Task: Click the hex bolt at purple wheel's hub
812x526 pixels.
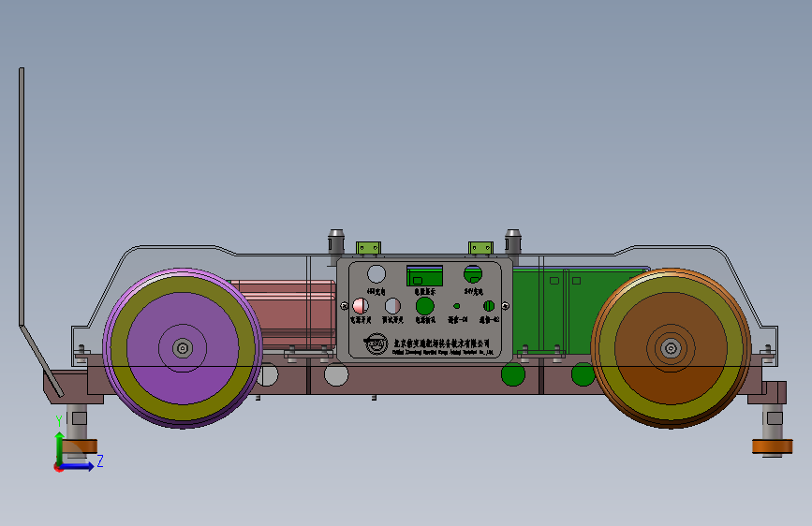Action: pyautogui.click(x=183, y=348)
